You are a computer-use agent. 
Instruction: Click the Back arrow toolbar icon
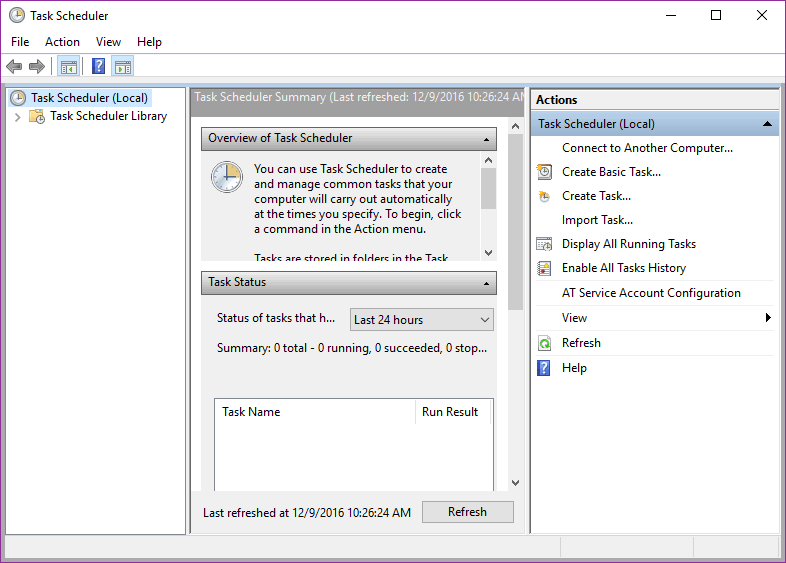(x=14, y=66)
